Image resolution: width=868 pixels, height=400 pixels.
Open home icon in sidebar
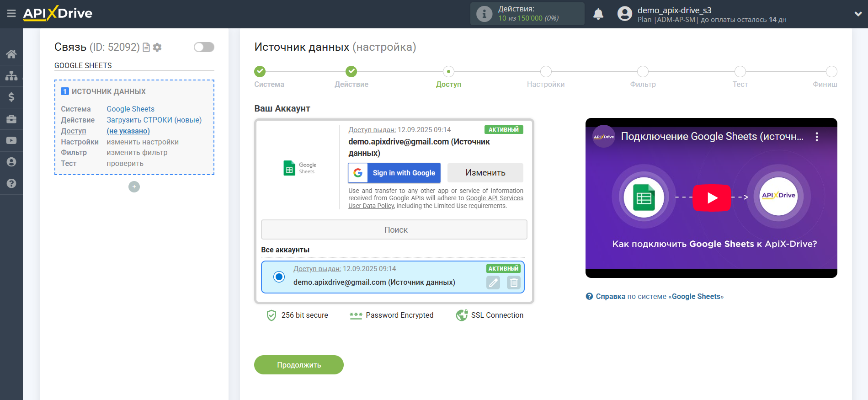pos(11,54)
